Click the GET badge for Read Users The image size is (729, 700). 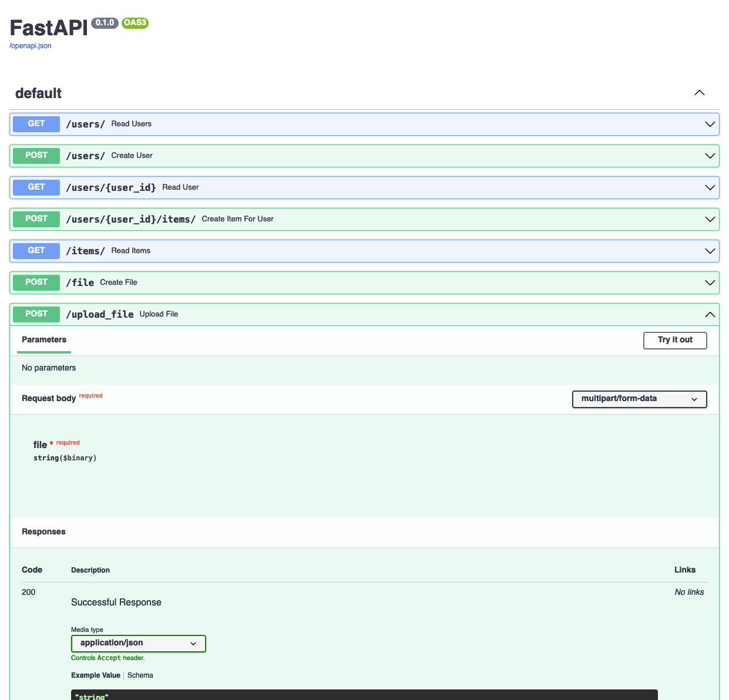click(36, 124)
